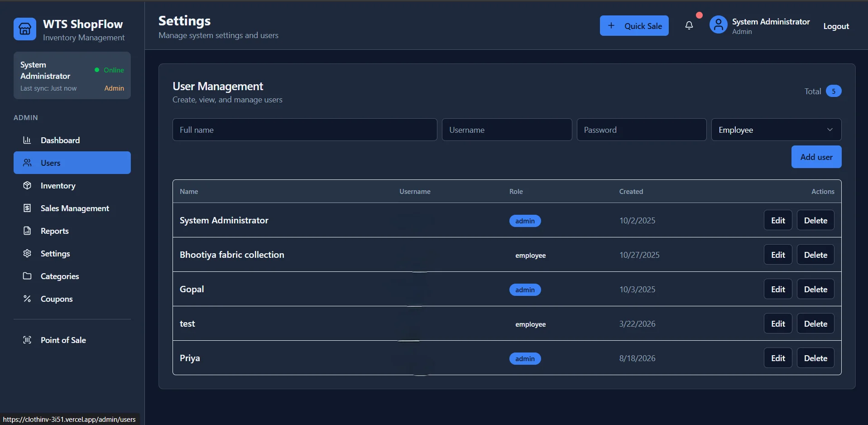The image size is (868, 425).
Task: Click the Reports document icon
Action: point(27,231)
